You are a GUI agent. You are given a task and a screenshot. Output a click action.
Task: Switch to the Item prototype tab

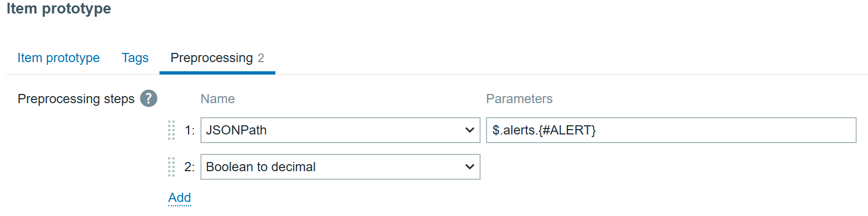click(x=58, y=58)
